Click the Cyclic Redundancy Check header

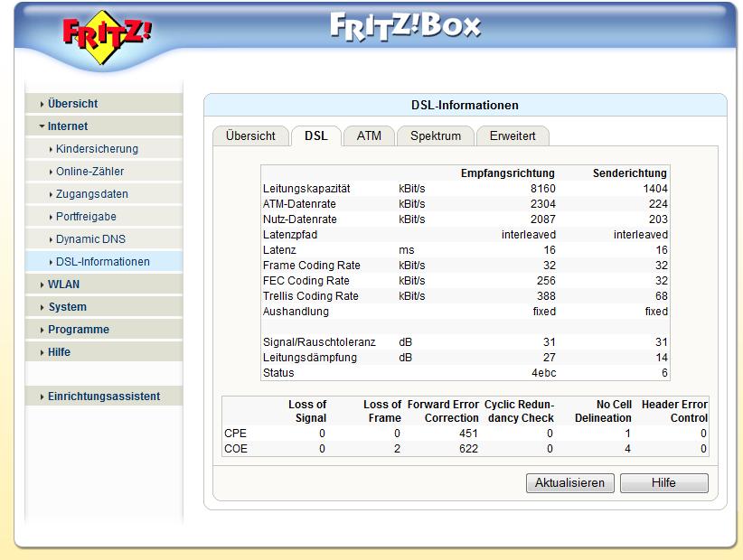pos(519,411)
